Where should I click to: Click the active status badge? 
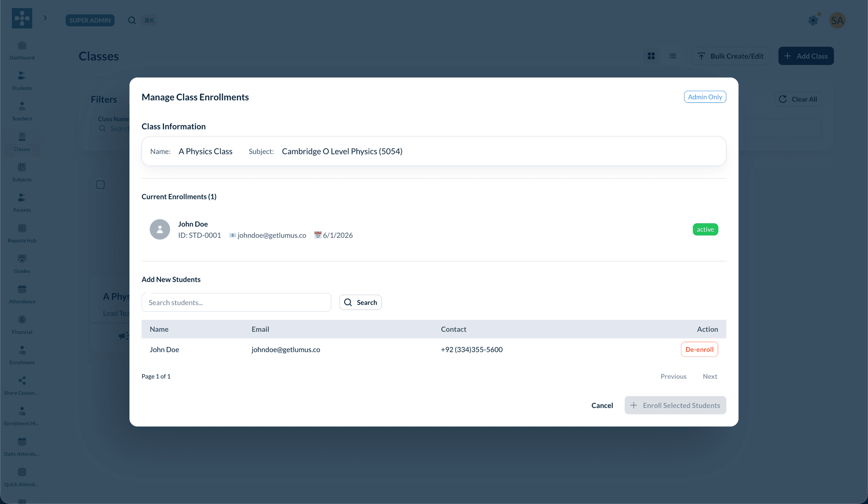pos(705,230)
